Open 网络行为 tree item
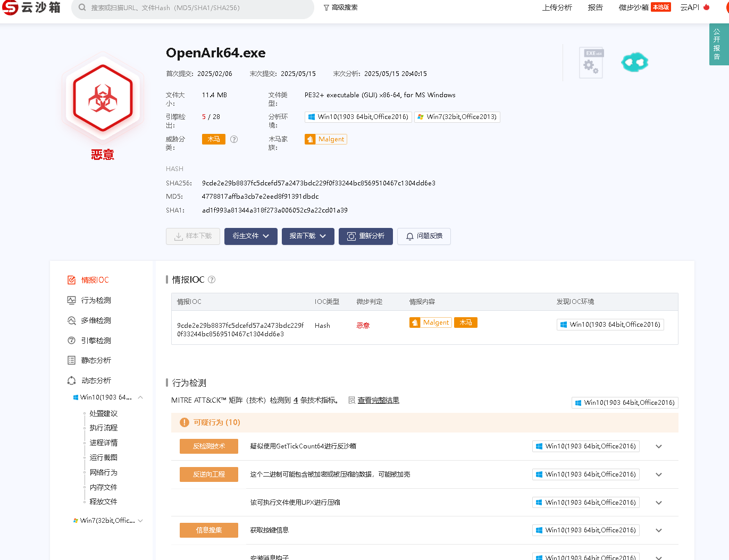 click(x=103, y=472)
